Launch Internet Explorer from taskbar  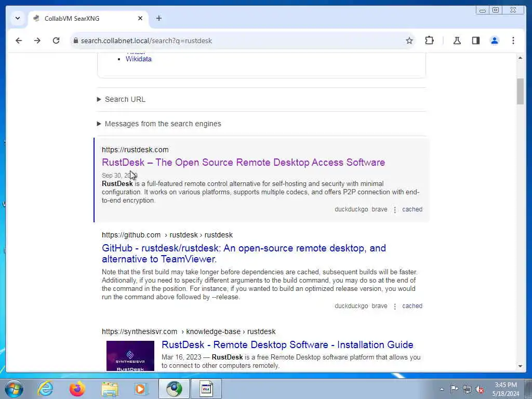(x=46, y=389)
